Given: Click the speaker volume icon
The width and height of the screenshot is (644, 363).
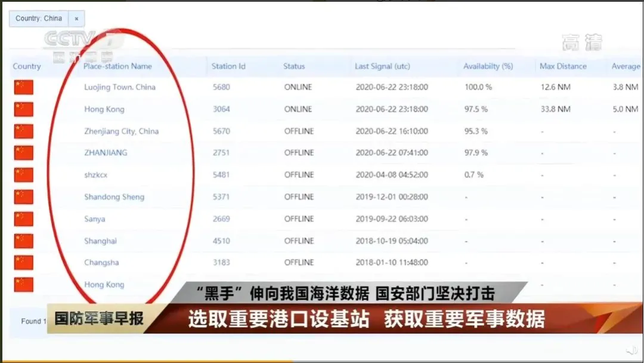Looking at the screenshot, I should point(633,350).
